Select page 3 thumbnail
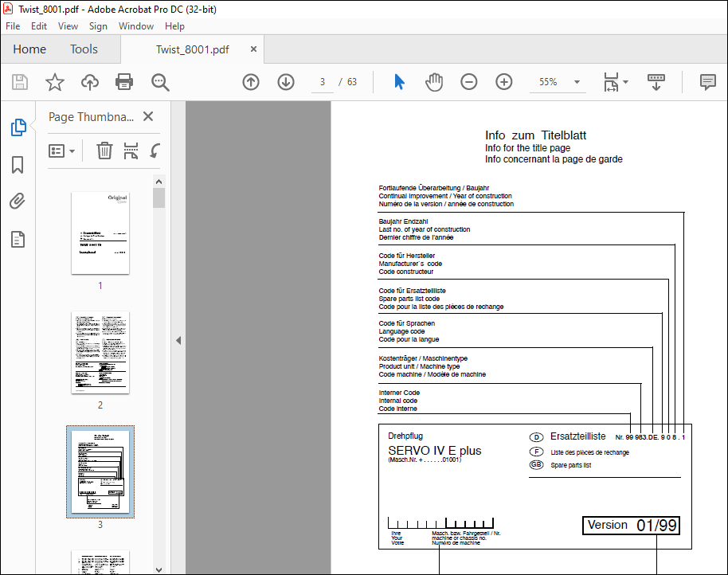 (100, 472)
